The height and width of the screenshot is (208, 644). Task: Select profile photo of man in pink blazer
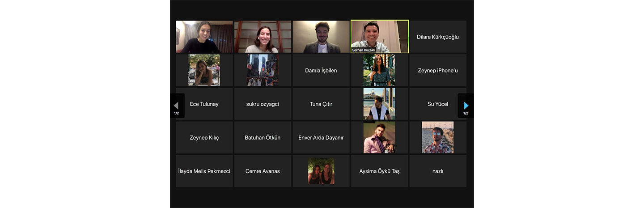click(x=379, y=137)
